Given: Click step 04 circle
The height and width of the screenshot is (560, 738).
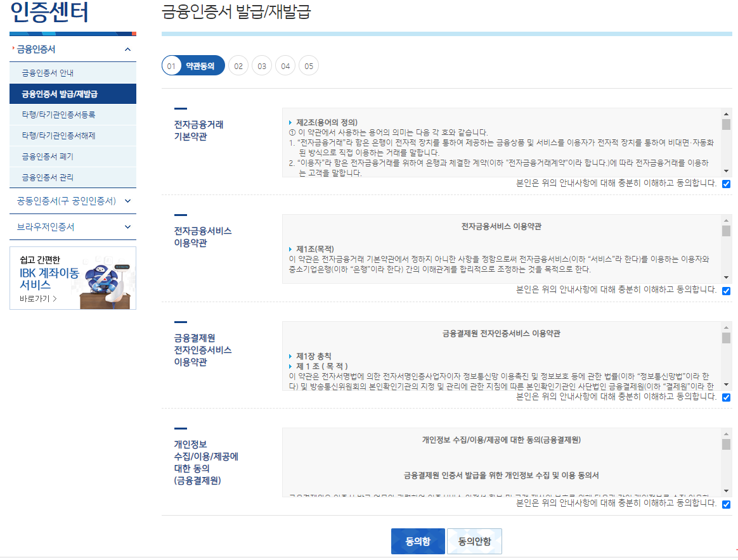Looking at the screenshot, I should [x=285, y=66].
